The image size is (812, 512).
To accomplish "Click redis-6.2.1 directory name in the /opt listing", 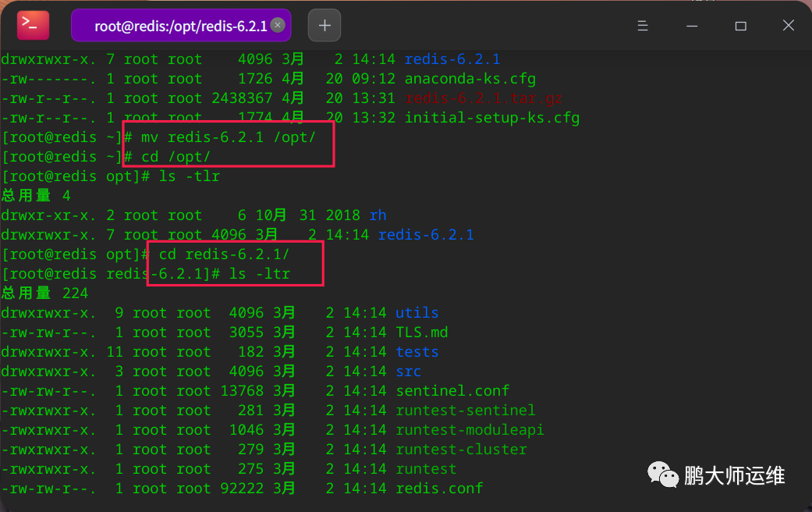I will pos(426,235).
